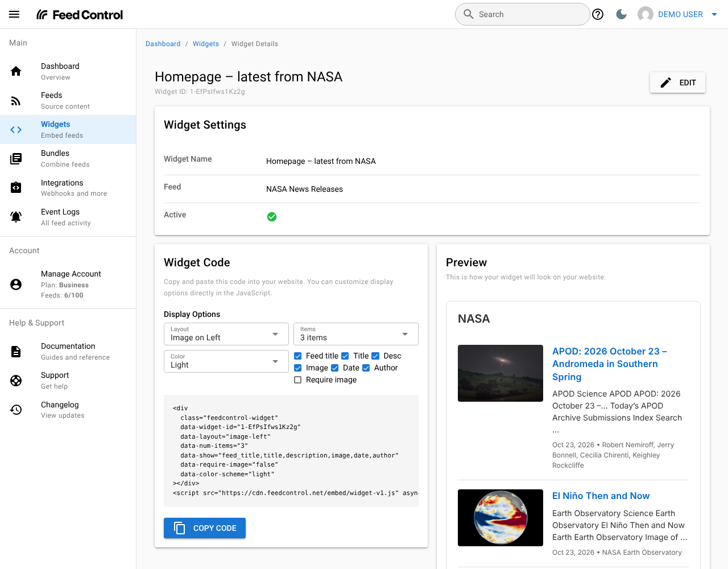
Task: Open Changelog in the sidebar
Action: pyautogui.click(x=68, y=410)
